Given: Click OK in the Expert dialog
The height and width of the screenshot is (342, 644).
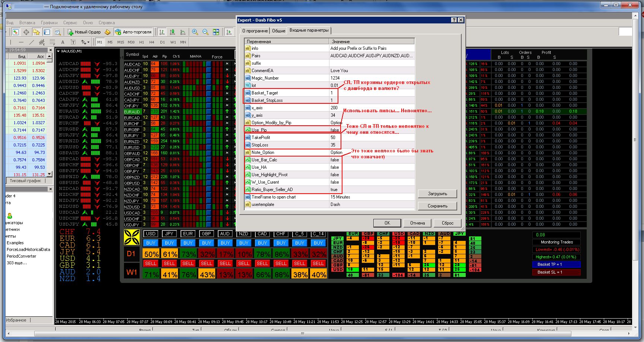Looking at the screenshot, I should coord(387,223).
